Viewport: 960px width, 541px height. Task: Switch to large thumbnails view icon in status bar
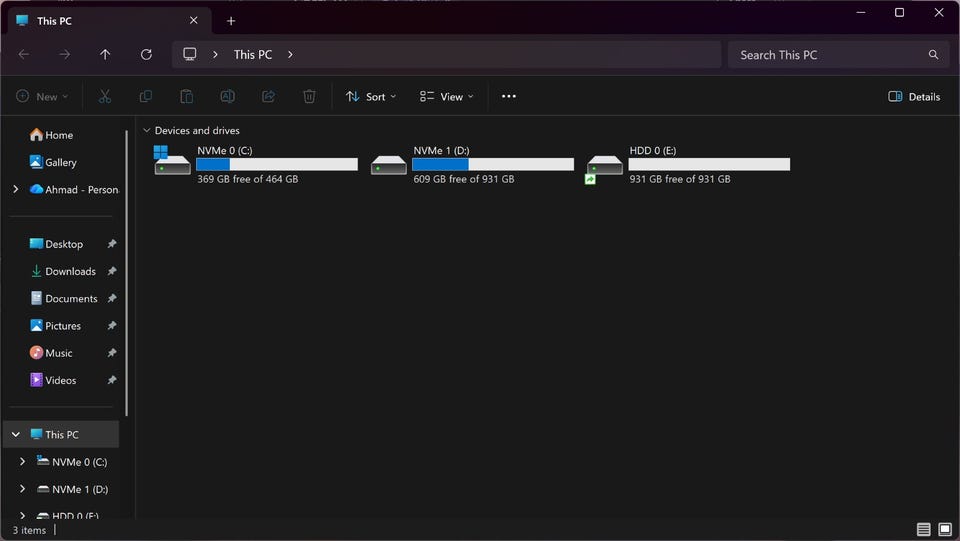tap(945, 529)
